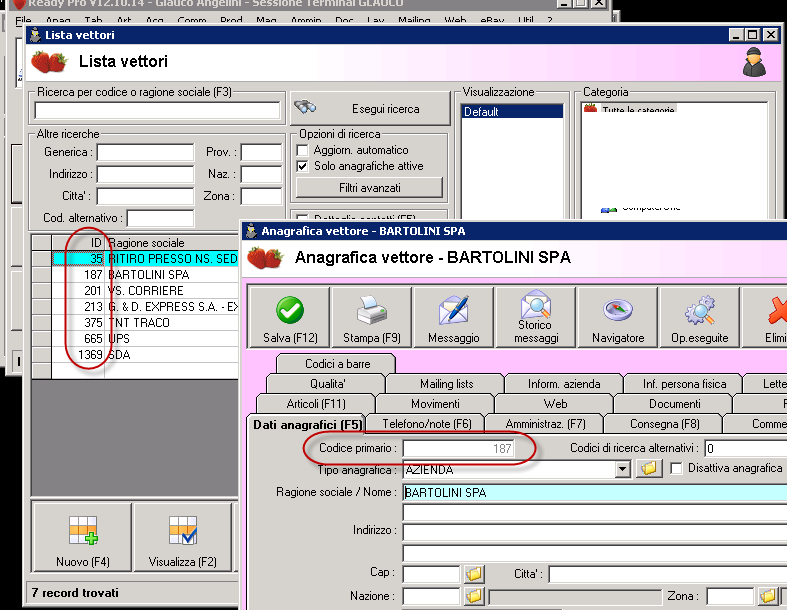Open the Qualita' tab
The height and width of the screenshot is (610, 787).
(327, 384)
